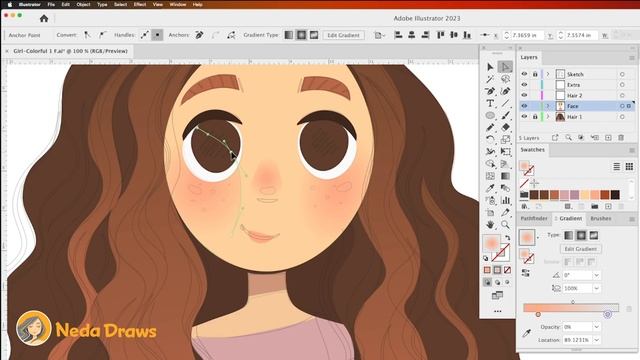The height and width of the screenshot is (360, 640).
Task: Select the Hand tool
Action: (490, 225)
